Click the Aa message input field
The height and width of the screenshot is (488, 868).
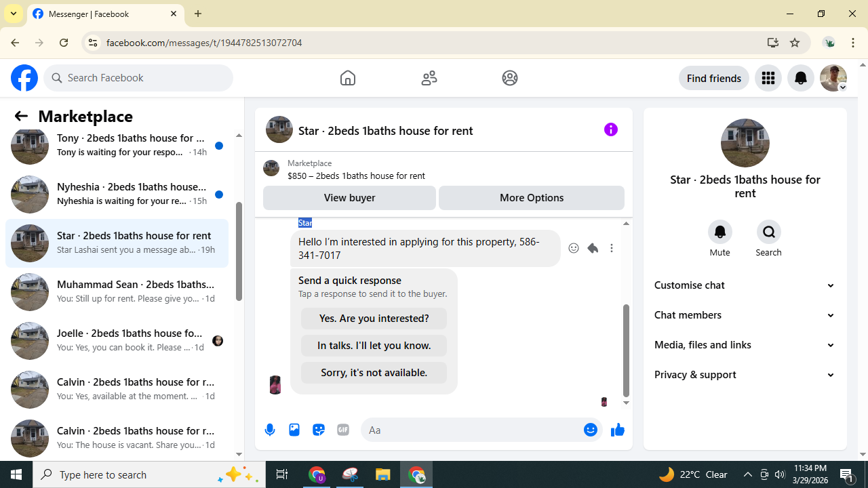[x=472, y=430]
